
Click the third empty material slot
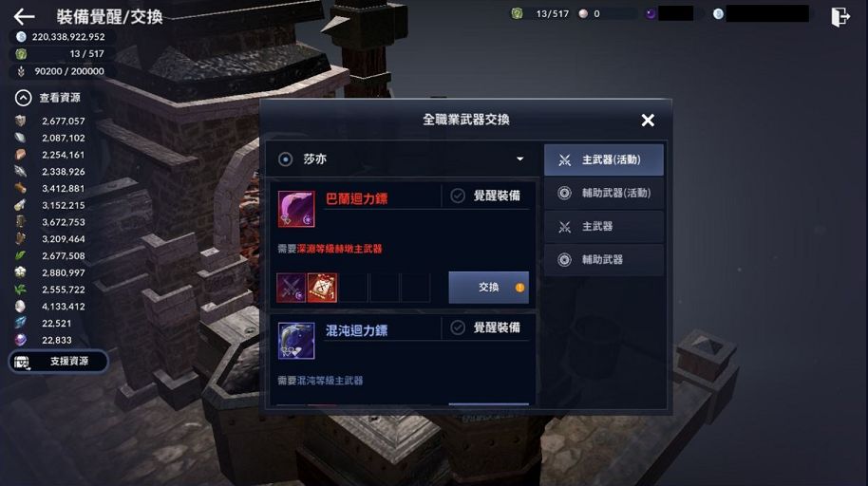[x=415, y=288]
